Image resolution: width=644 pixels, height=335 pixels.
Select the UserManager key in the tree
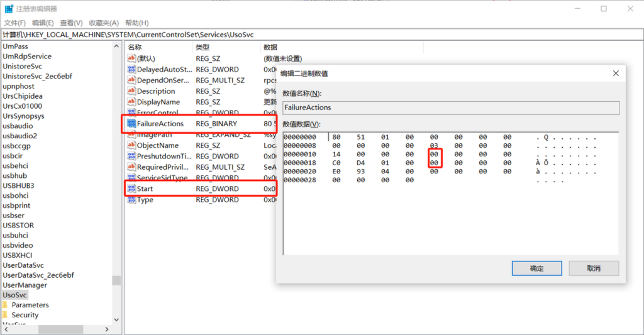coord(25,285)
